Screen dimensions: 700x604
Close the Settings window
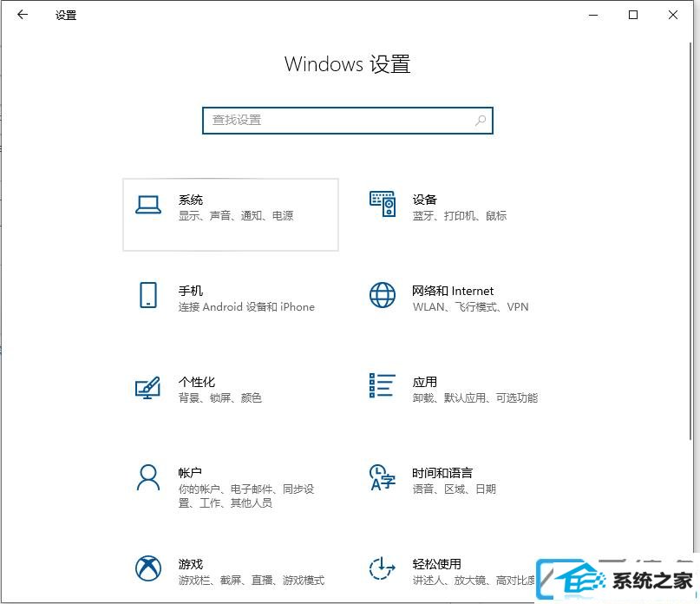(x=673, y=15)
